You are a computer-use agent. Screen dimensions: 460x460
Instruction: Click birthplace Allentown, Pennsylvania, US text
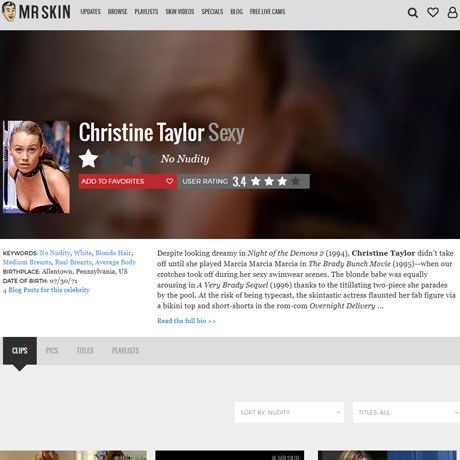pos(85,271)
